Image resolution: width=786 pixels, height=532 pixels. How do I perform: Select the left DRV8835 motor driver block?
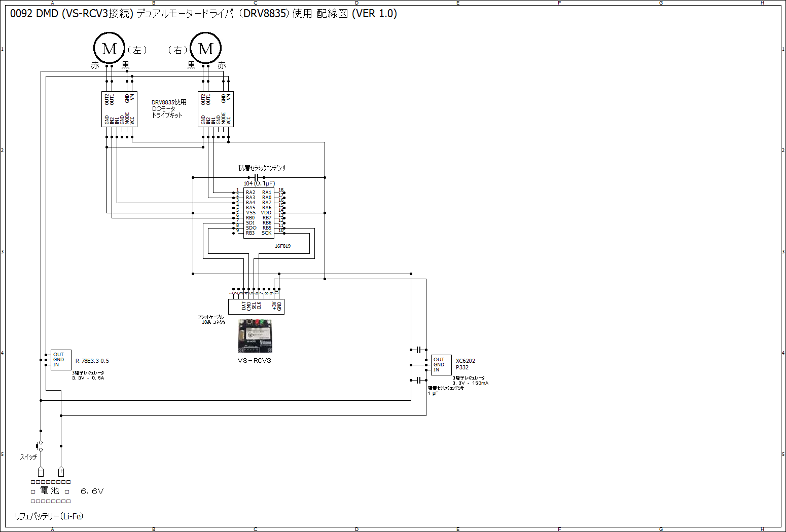click(119, 109)
